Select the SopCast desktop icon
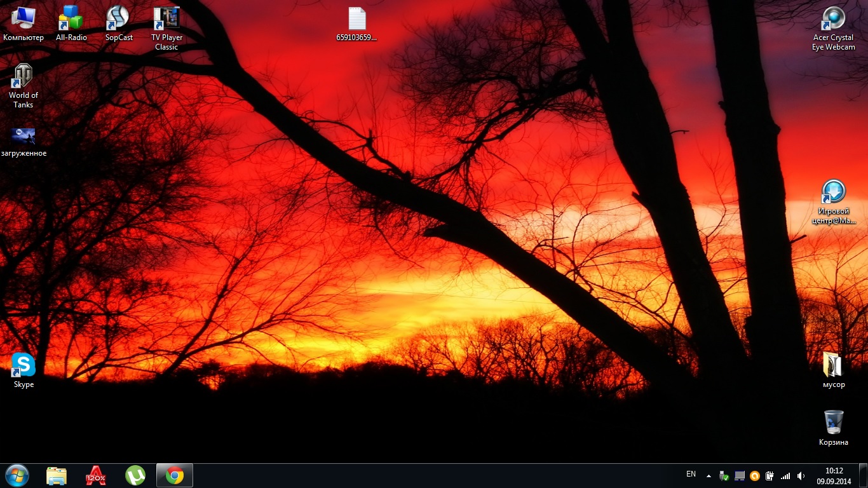The image size is (868, 488). click(119, 24)
